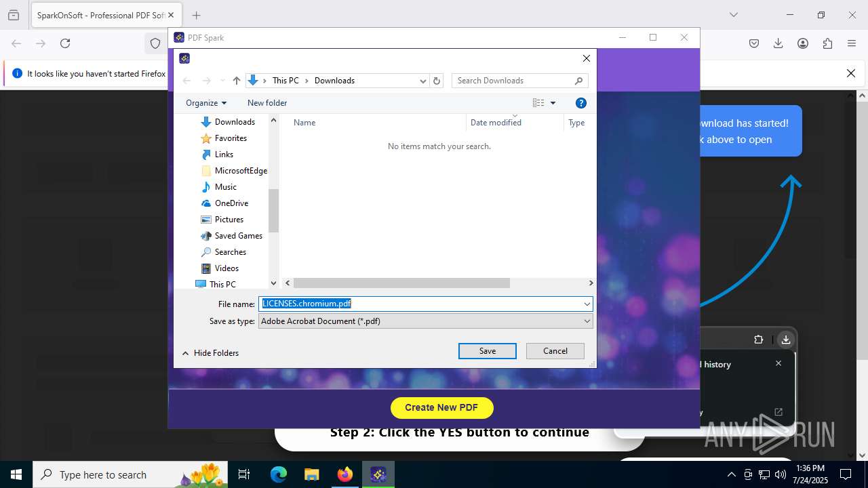
Task: Open dialog help question mark
Action: coord(580,103)
